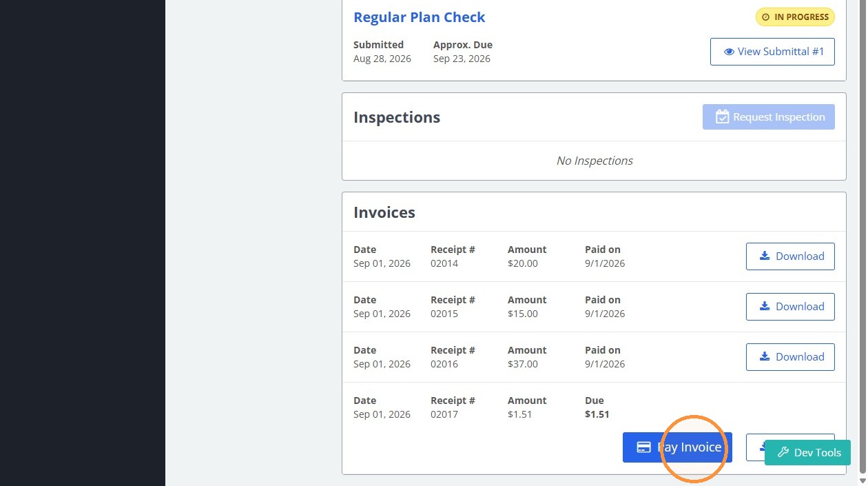Pay the $1.51 invoice with Pay Invoice

[677, 447]
